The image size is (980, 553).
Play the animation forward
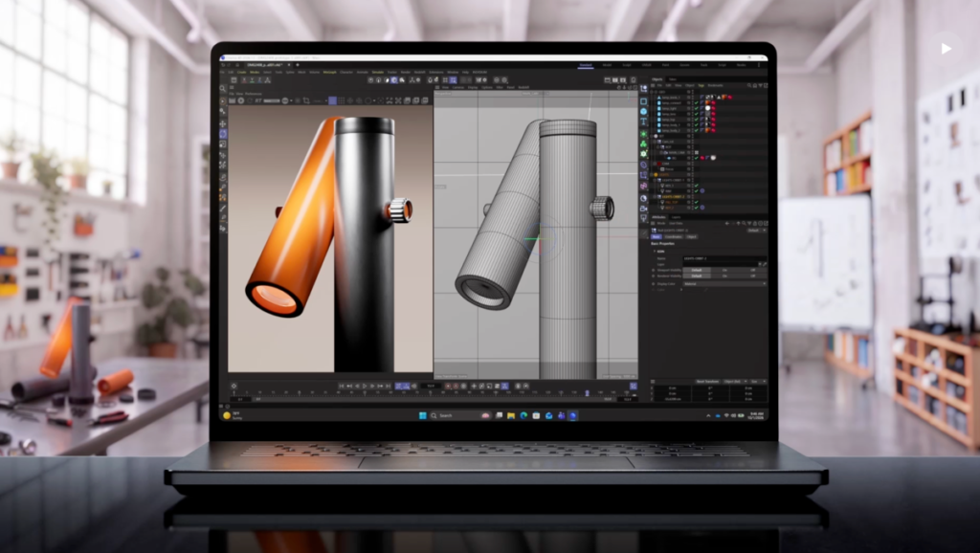coord(365,387)
